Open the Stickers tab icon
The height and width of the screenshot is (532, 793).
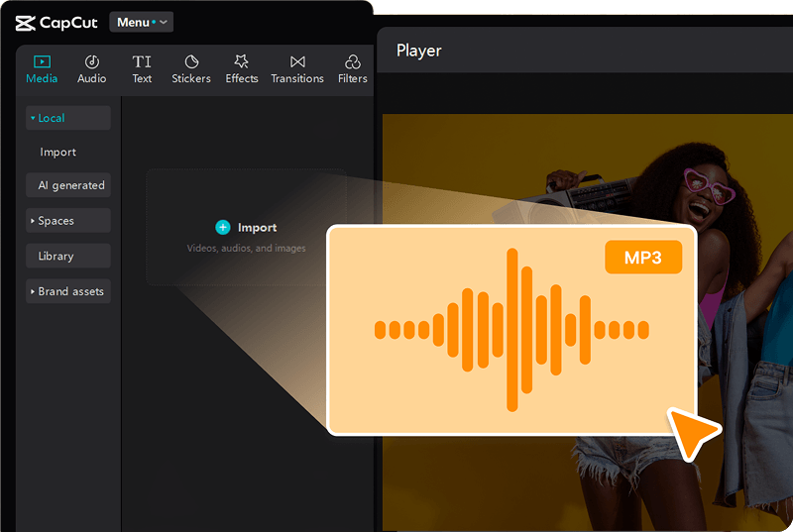click(x=191, y=61)
